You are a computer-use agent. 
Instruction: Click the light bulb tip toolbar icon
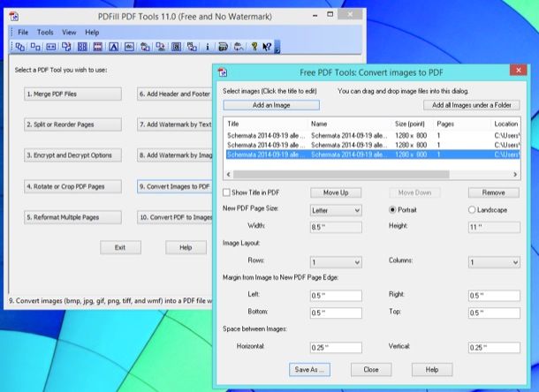(x=254, y=47)
